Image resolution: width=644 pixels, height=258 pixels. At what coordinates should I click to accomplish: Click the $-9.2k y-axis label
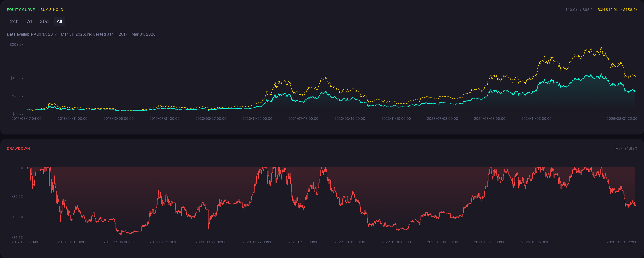pyautogui.click(x=18, y=114)
